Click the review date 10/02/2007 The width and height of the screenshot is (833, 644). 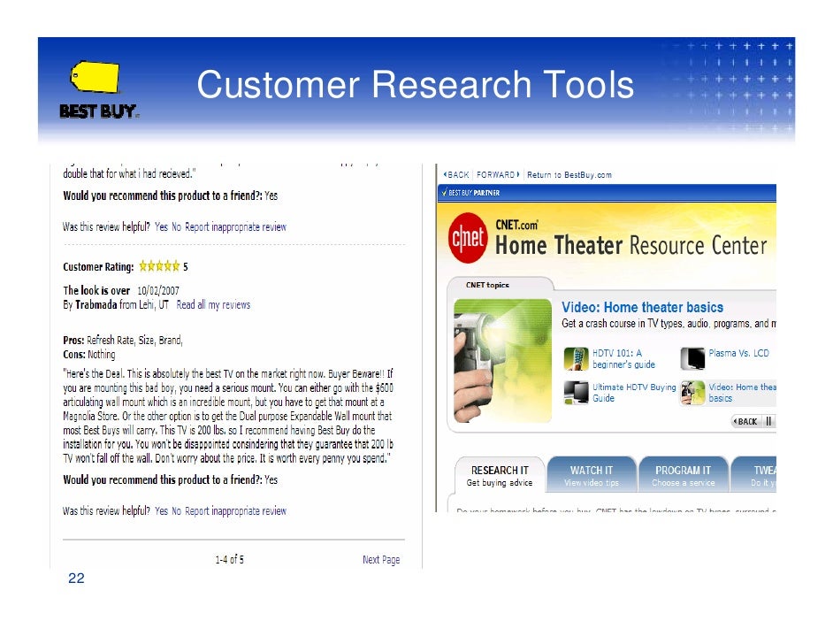157,290
